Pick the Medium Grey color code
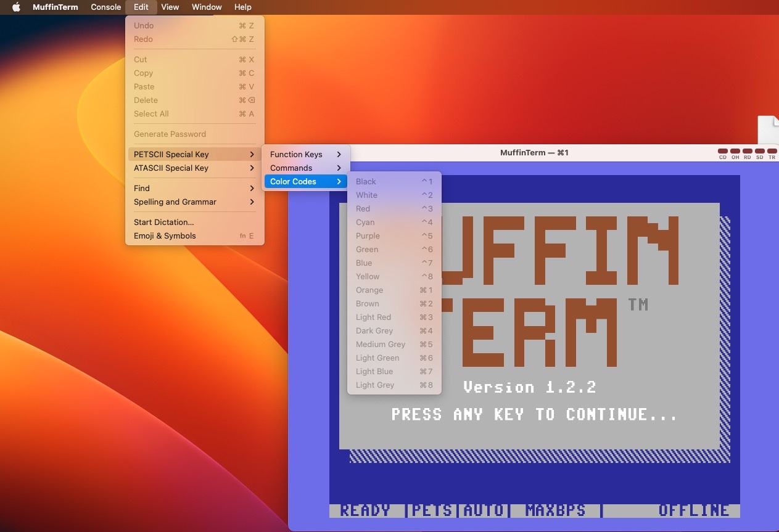The width and height of the screenshot is (779, 532). tap(395, 344)
